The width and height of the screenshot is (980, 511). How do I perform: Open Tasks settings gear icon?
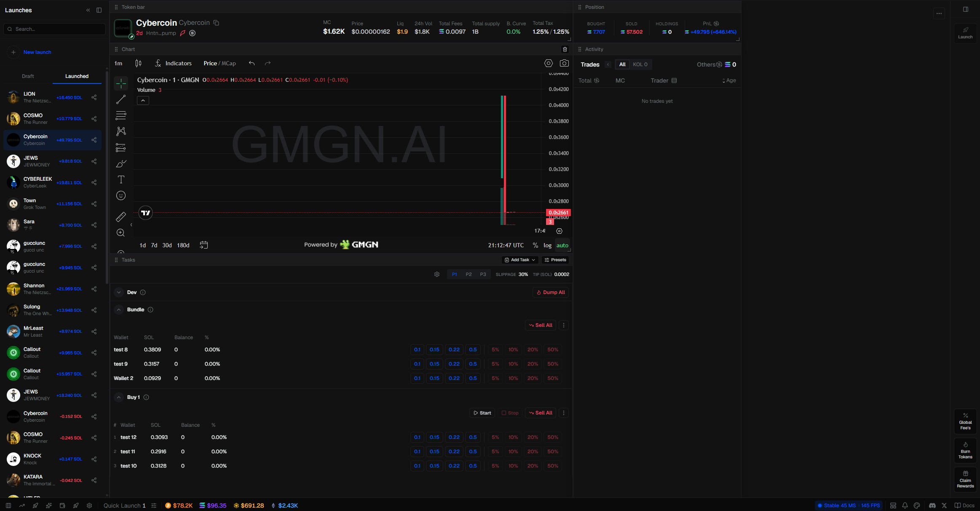pyautogui.click(x=437, y=274)
